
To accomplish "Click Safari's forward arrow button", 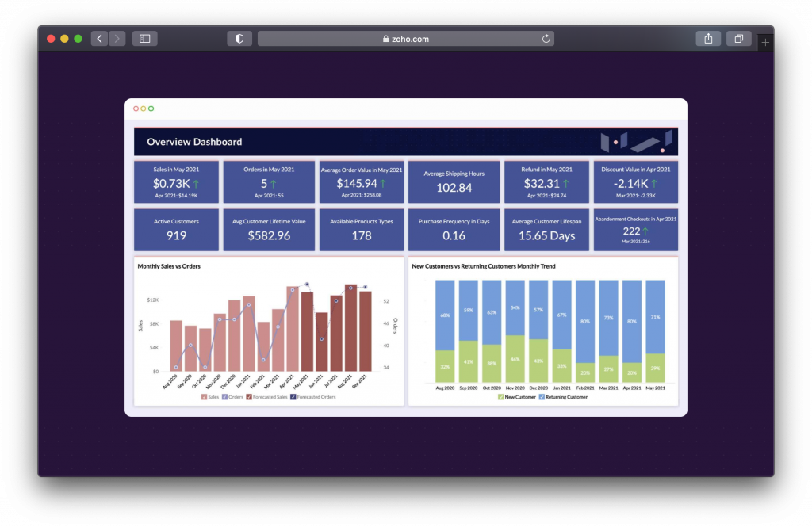I will click(117, 39).
